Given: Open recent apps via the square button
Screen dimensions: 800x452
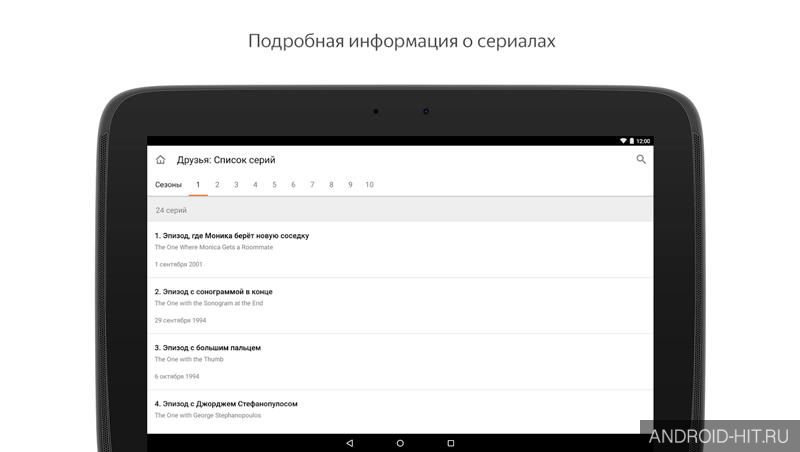Looking at the screenshot, I should 451,443.
